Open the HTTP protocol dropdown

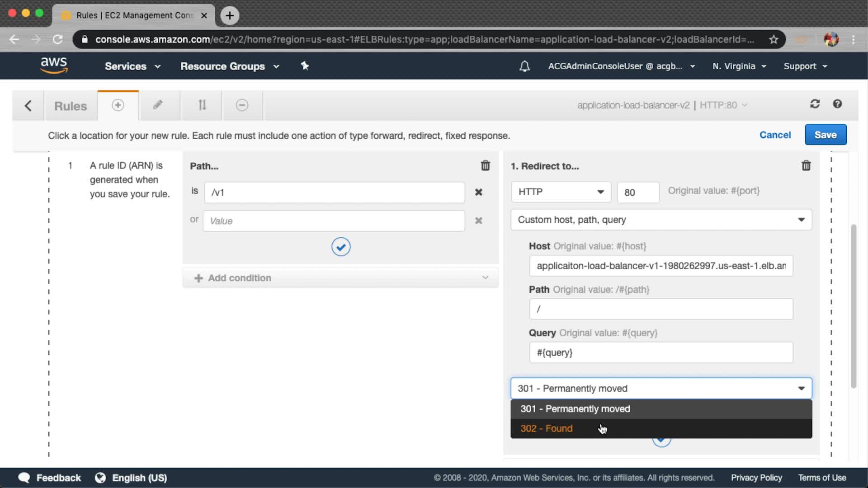click(561, 192)
